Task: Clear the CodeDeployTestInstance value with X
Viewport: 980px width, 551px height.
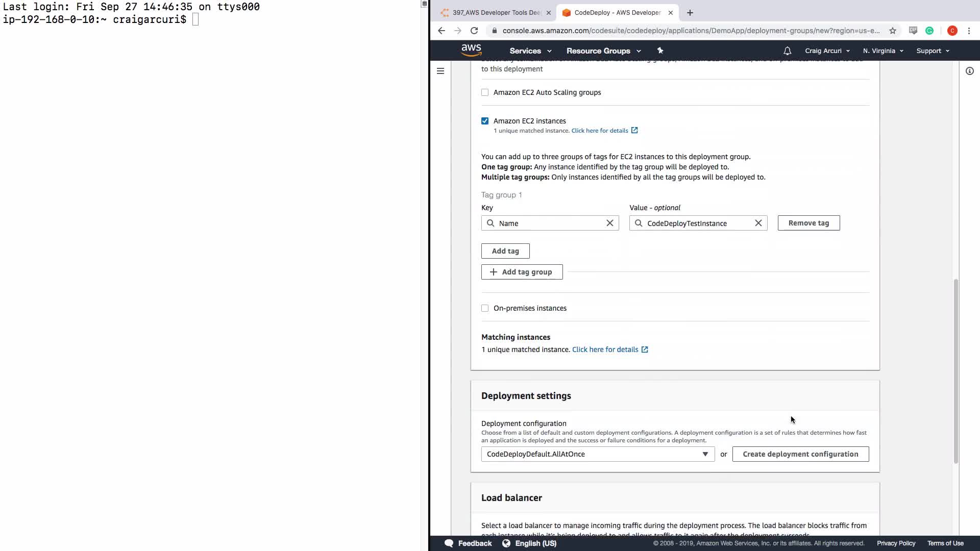Action: pos(758,223)
